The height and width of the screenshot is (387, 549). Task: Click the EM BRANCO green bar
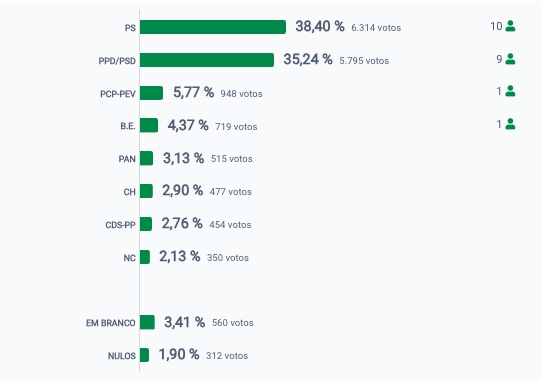click(147, 323)
